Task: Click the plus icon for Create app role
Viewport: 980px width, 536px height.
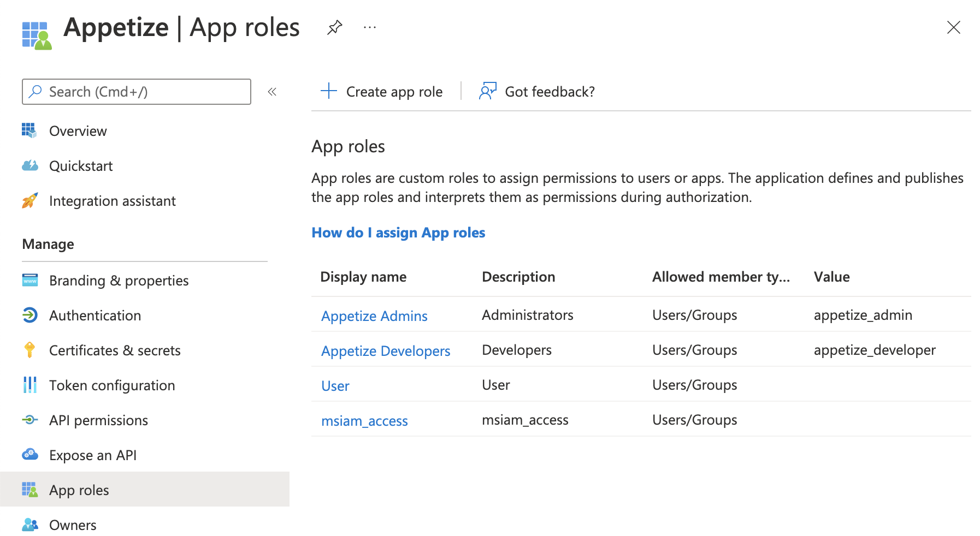Action: (328, 91)
